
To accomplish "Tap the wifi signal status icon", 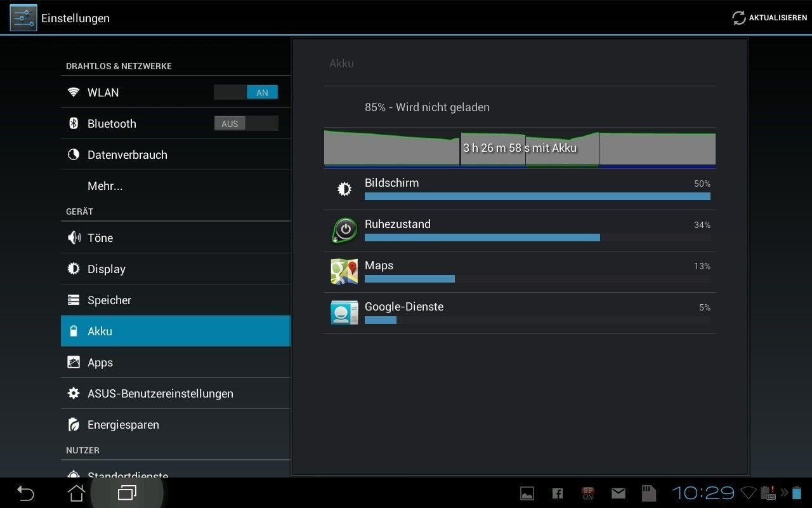I will coord(749,493).
